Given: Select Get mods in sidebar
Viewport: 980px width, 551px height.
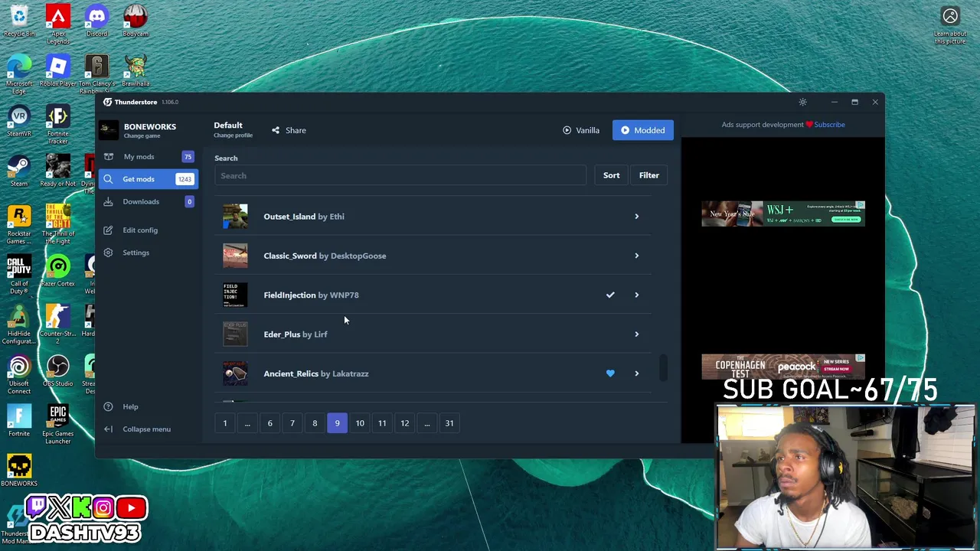Looking at the screenshot, I should point(147,179).
